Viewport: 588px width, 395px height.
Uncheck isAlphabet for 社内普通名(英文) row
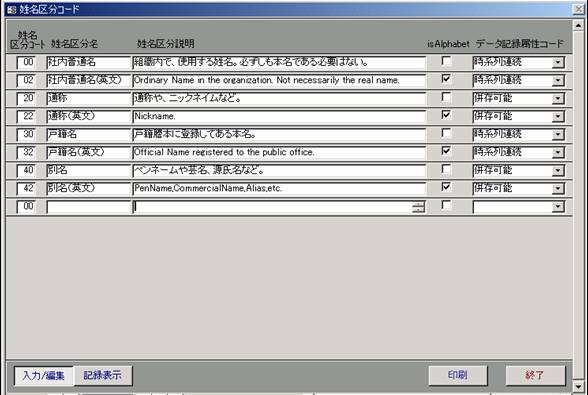click(446, 79)
